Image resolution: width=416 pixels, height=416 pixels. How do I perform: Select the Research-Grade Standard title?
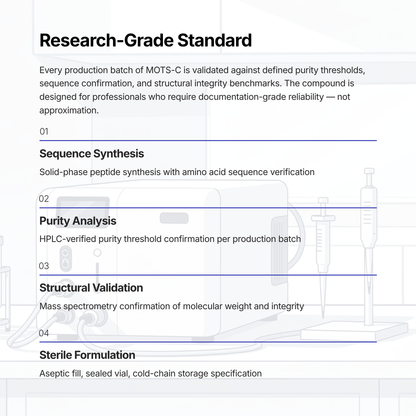[146, 40]
